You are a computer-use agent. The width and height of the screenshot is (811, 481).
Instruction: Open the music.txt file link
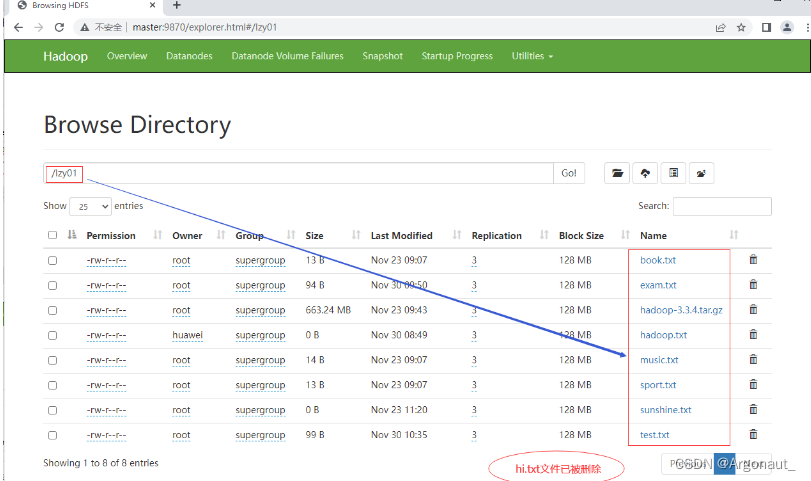point(659,360)
